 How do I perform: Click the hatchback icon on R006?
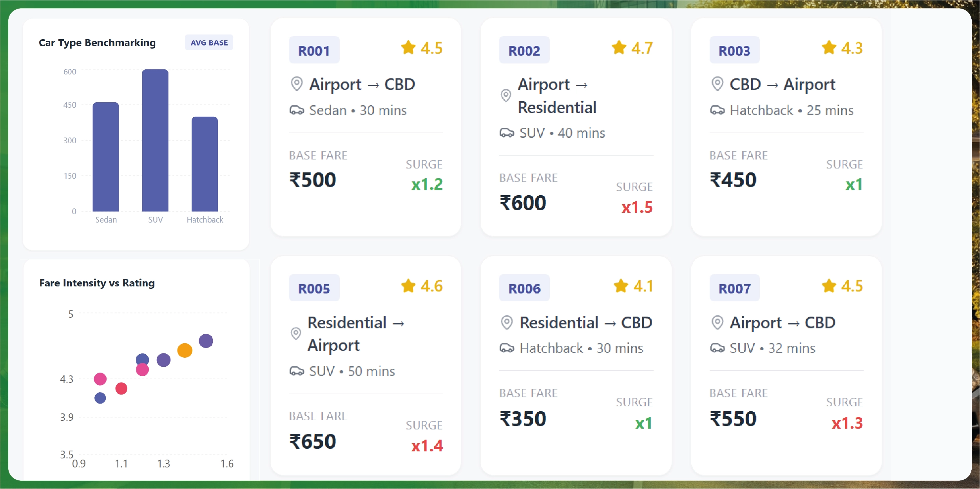pyautogui.click(x=507, y=348)
